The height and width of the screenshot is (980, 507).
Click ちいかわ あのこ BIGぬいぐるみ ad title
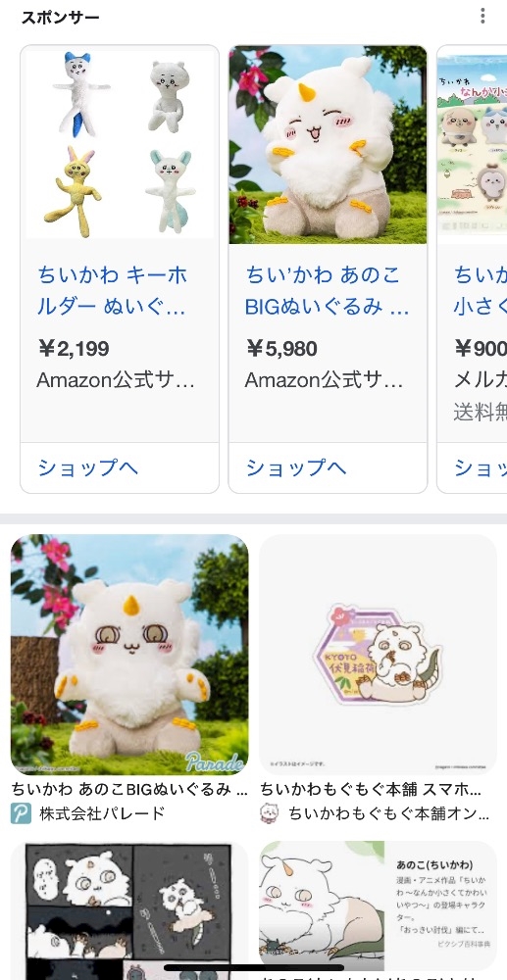[327, 291]
